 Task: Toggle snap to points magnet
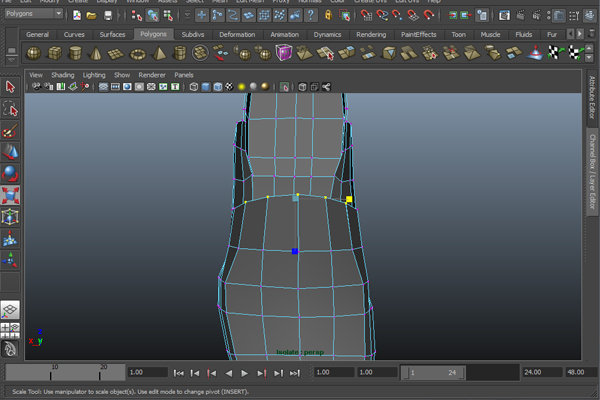(x=397, y=15)
